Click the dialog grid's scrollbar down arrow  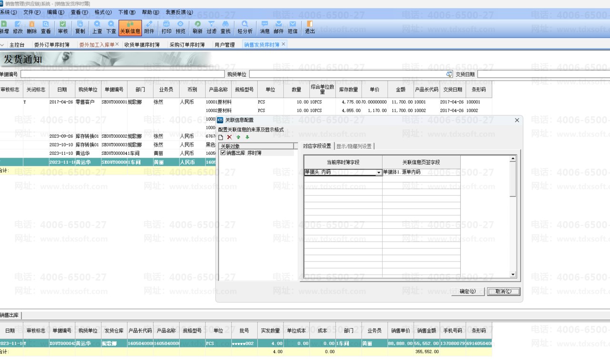point(513,274)
